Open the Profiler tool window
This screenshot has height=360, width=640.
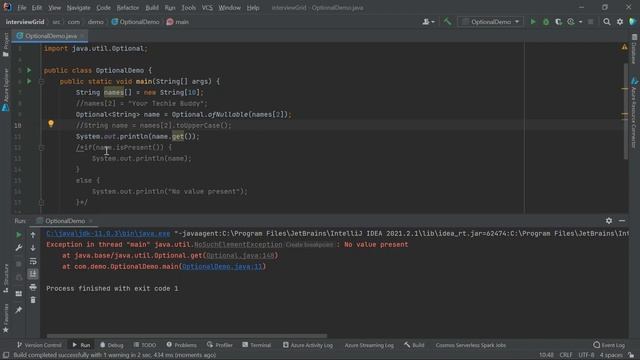[219, 345]
